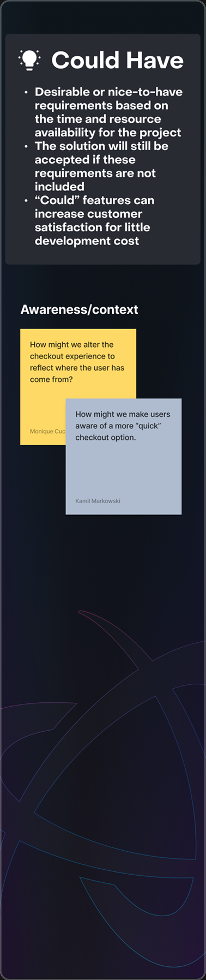Click the bullet "Desirable or nice-to-have requirements"
Image resolution: width=206 pixels, height=980 pixels.
click(x=108, y=112)
